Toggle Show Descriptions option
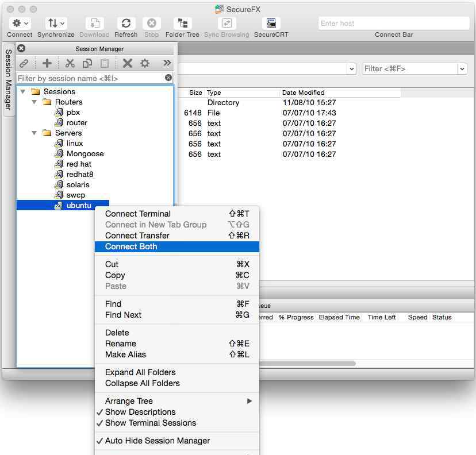Image resolution: width=476 pixels, height=455 pixels. (177, 412)
